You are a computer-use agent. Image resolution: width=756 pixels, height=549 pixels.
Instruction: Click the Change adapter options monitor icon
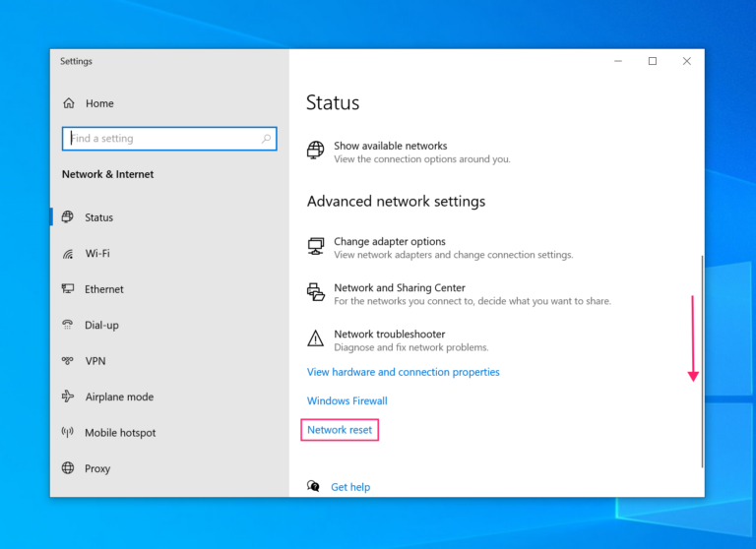click(316, 246)
